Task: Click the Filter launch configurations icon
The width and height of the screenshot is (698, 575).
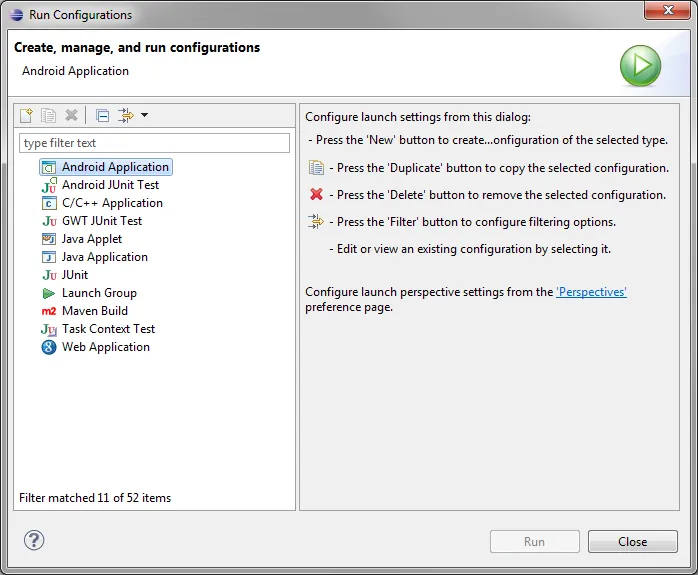Action: click(x=126, y=116)
